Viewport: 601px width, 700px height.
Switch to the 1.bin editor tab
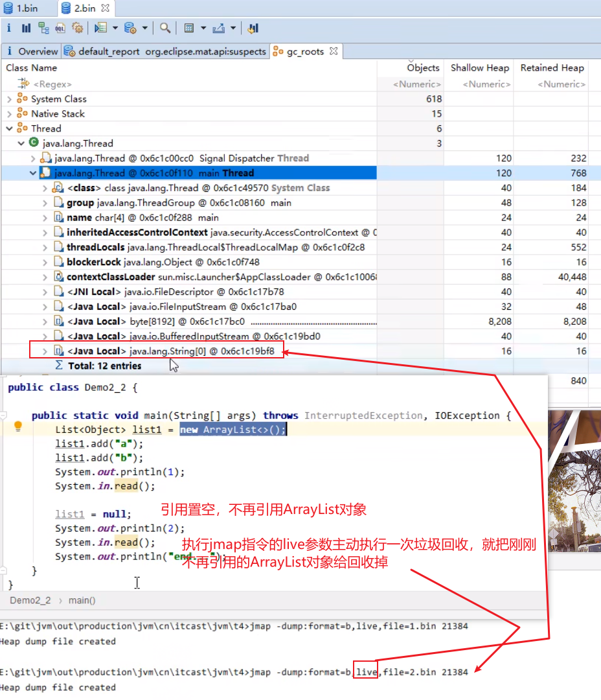point(27,8)
